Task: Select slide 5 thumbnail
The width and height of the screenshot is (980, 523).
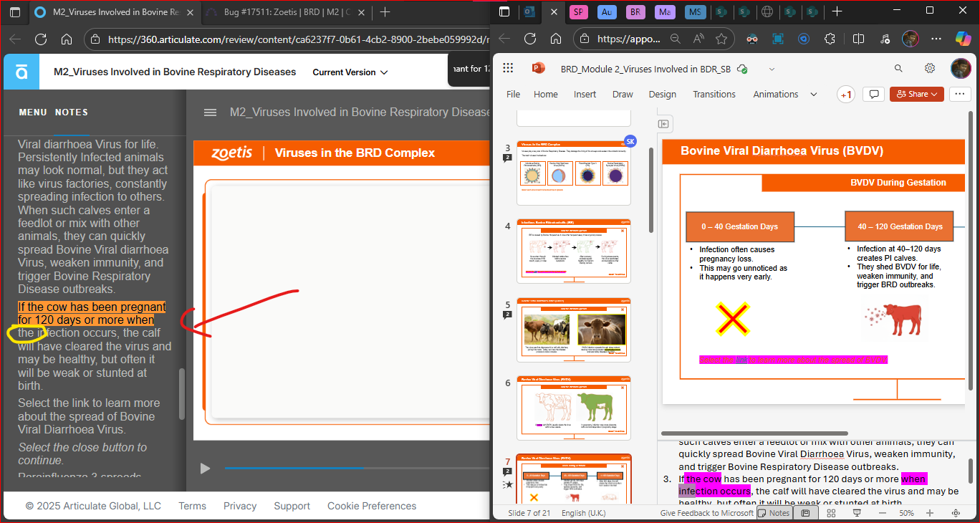Action: coord(573,330)
